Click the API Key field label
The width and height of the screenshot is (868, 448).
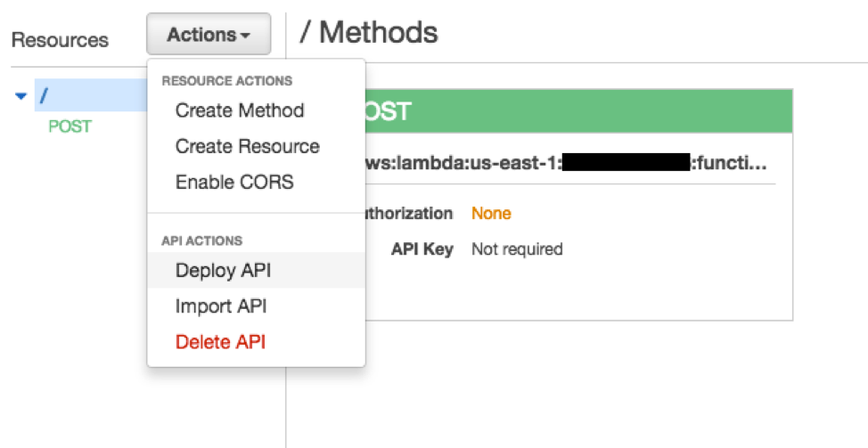pos(422,249)
